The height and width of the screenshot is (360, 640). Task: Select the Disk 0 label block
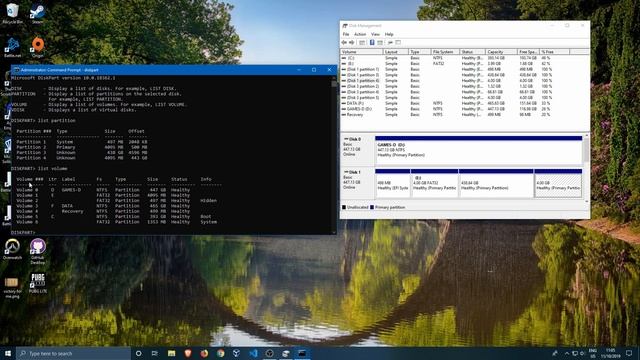tap(357, 149)
